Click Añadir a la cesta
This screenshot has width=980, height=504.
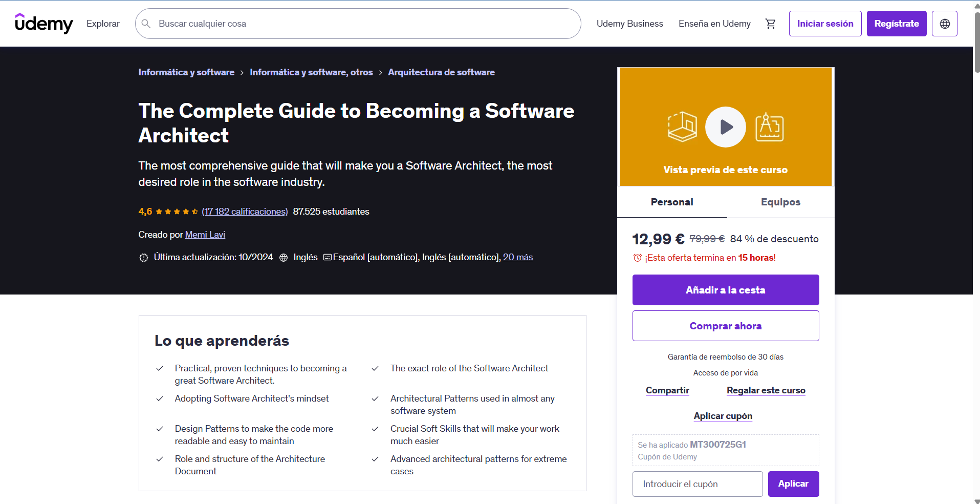725,289
